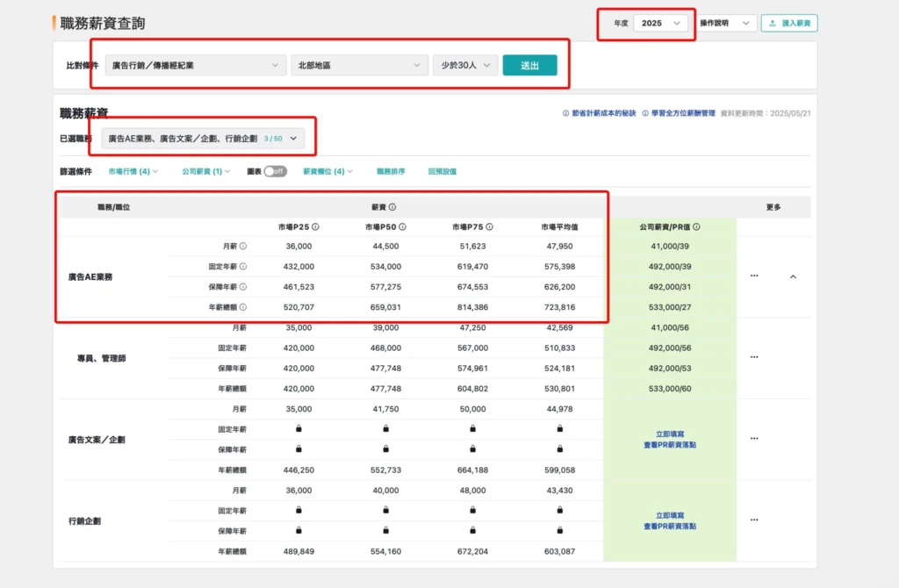
Task: Click company value 41,000/39
Action: coord(670,246)
